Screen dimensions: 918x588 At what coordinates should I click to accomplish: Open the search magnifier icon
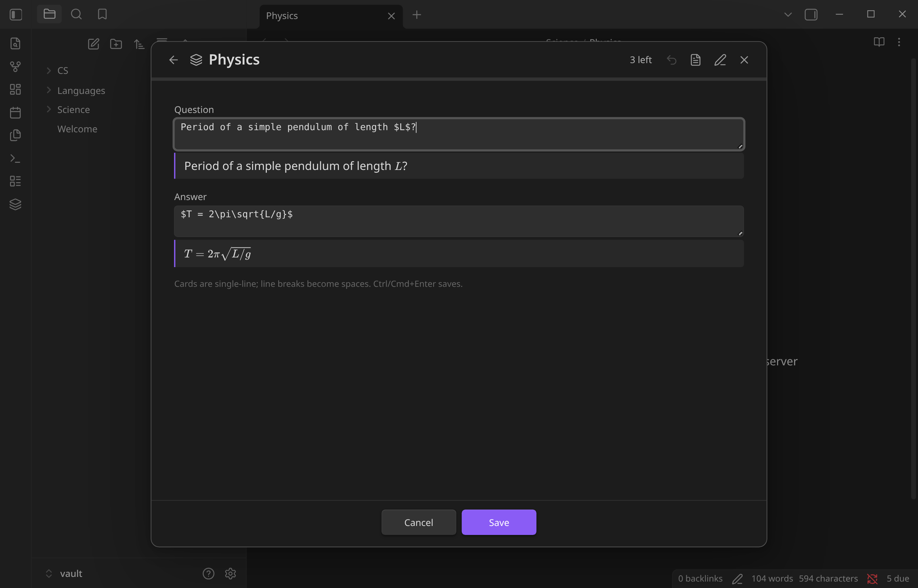tap(76, 14)
